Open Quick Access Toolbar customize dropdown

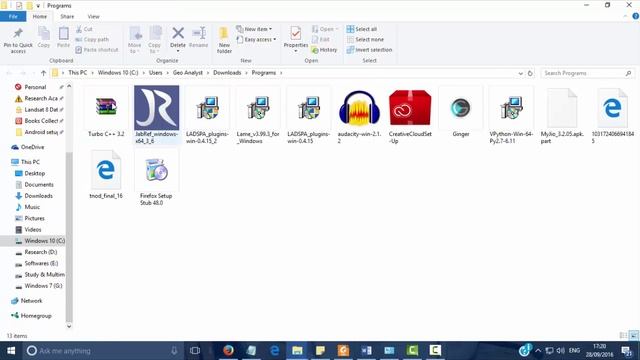point(38,6)
